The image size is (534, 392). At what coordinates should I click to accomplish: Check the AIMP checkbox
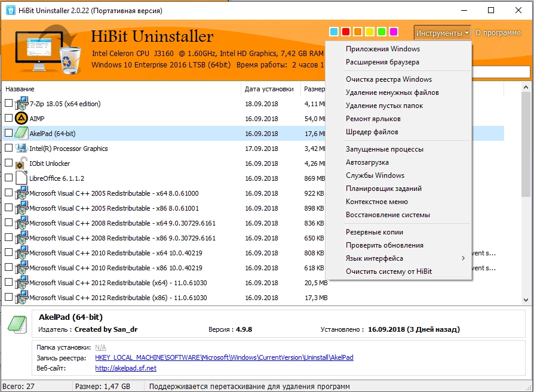[x=9, y=118]
